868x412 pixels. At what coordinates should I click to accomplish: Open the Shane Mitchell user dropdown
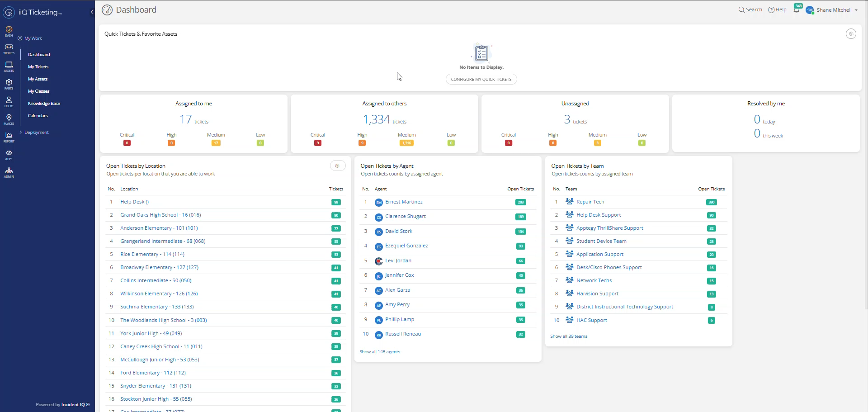[x=837, y=10]
